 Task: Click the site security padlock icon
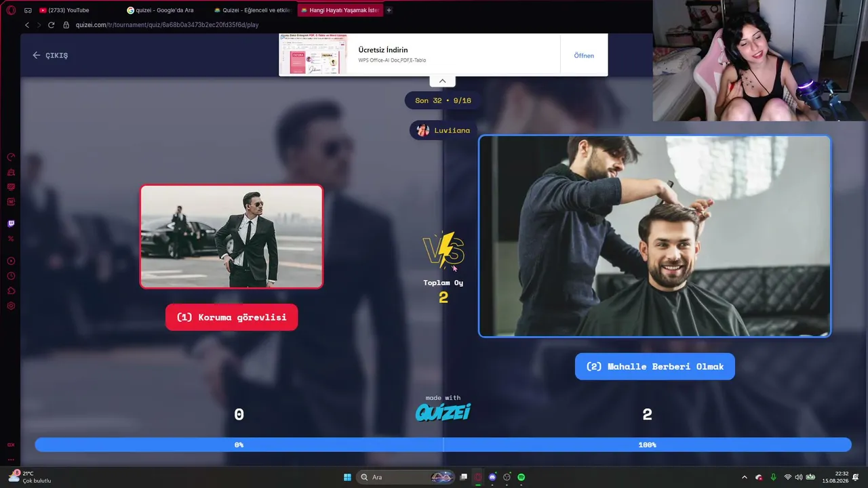tap(66, 25)
